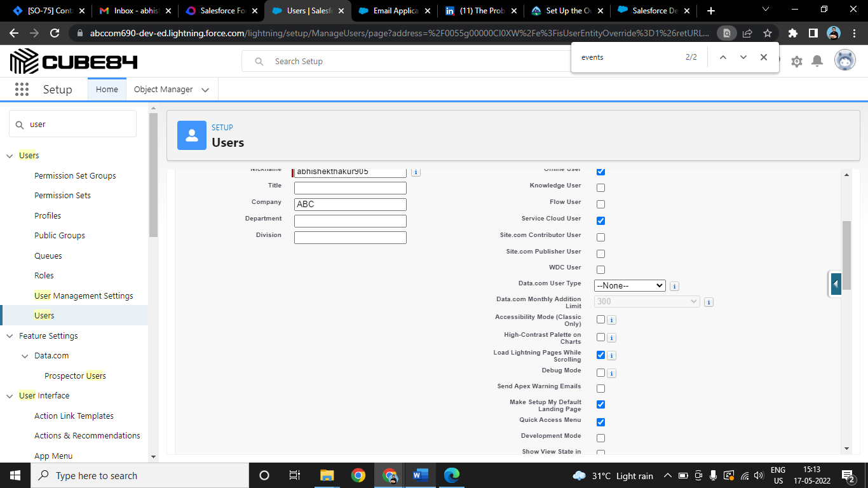
Task: Open Salesforce notifications bell
Action: 818,61
